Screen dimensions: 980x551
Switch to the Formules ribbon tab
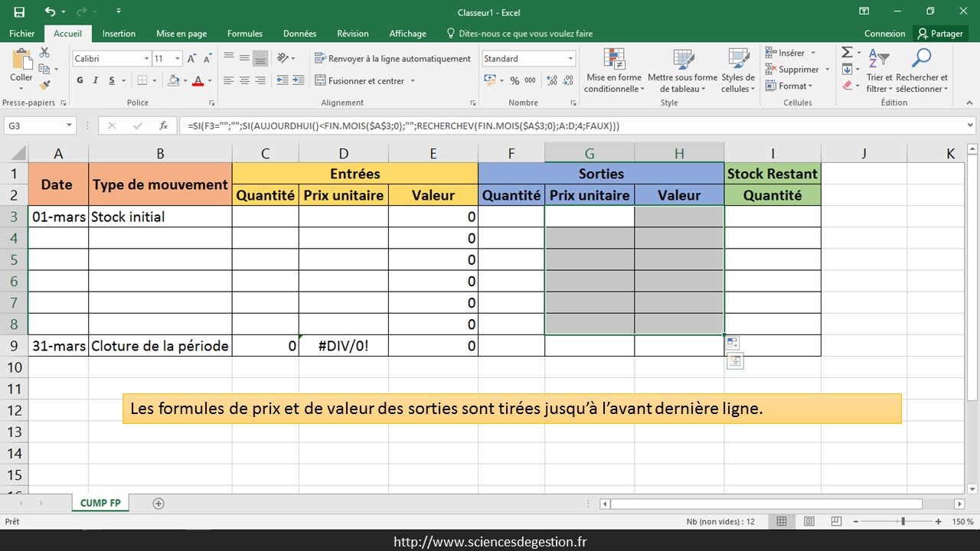245,34
